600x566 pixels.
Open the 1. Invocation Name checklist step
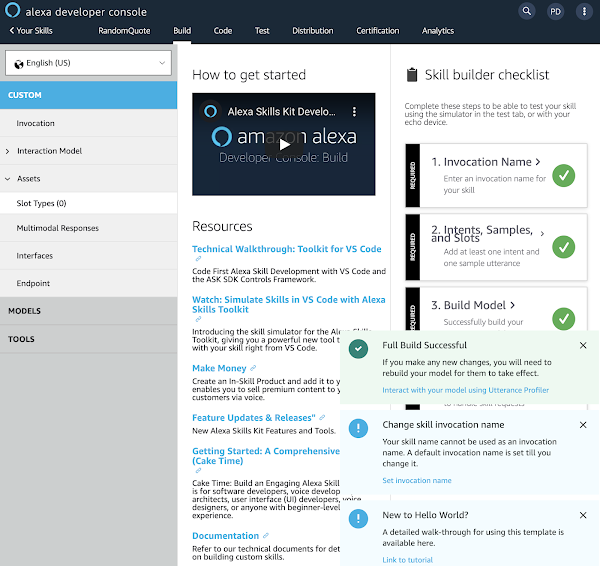point(486,162)
